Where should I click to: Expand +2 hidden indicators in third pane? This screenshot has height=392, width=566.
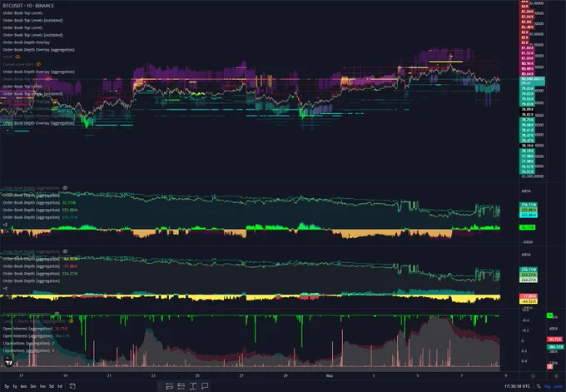click(5, 288)
